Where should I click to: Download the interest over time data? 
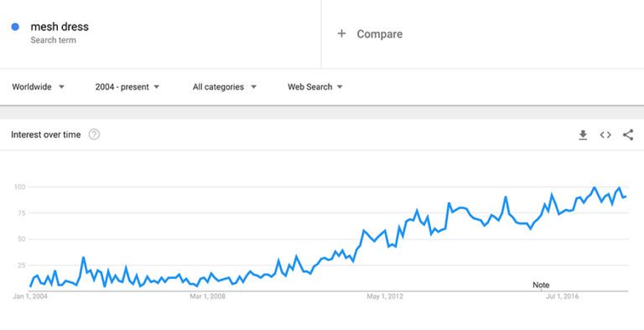(583, 135)
